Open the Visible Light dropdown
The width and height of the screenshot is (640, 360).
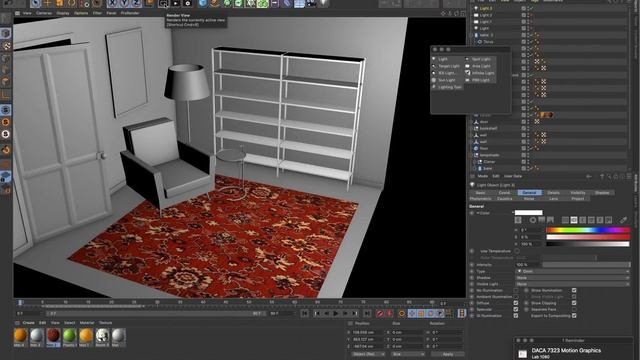click(573, 284)
